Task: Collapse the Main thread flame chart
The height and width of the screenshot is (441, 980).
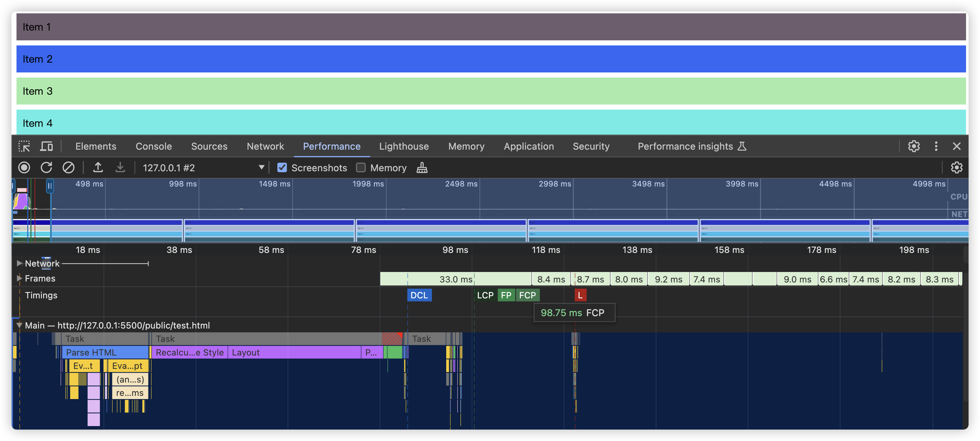Action: pos(19,326)
